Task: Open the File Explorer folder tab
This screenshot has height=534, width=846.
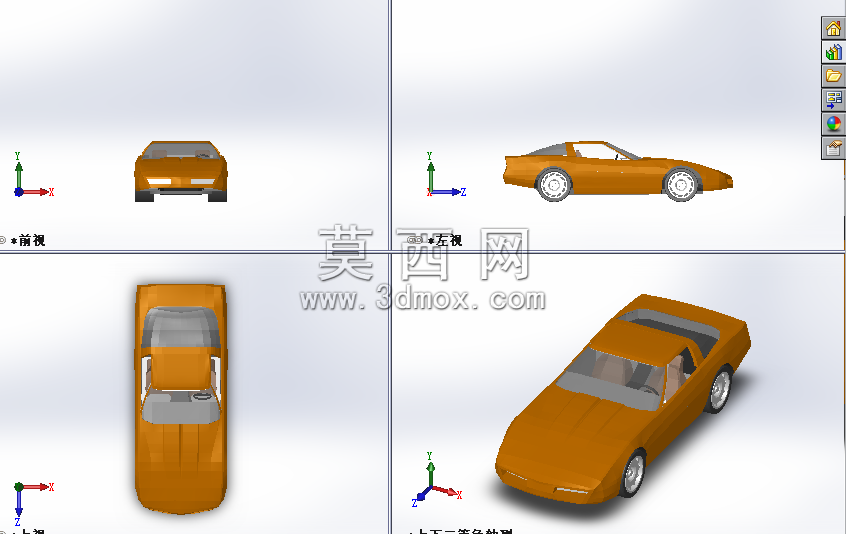Action: pyautogui.click(x=833, y=76)
